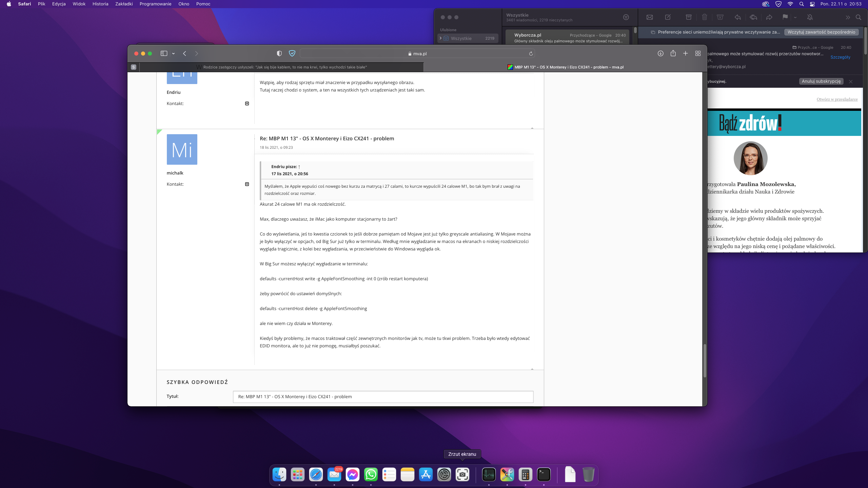
Task: Compose a new message in Mail
Action: point(668,17)
